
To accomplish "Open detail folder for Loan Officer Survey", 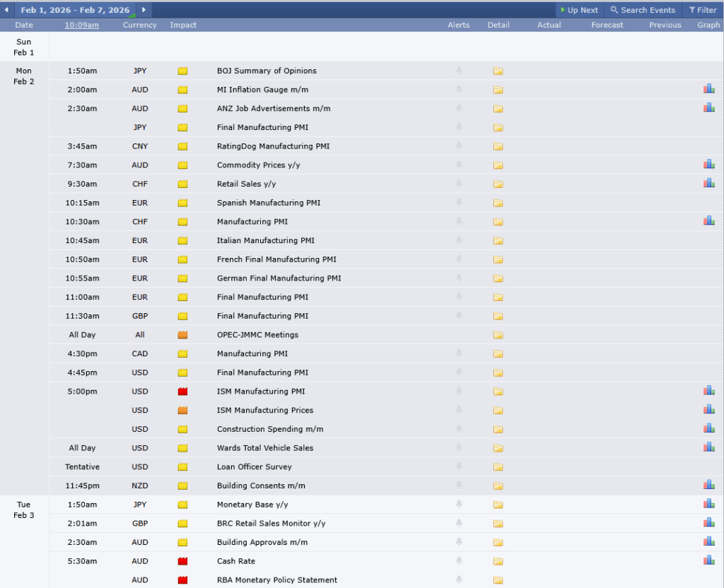I will tap(498, 467).
